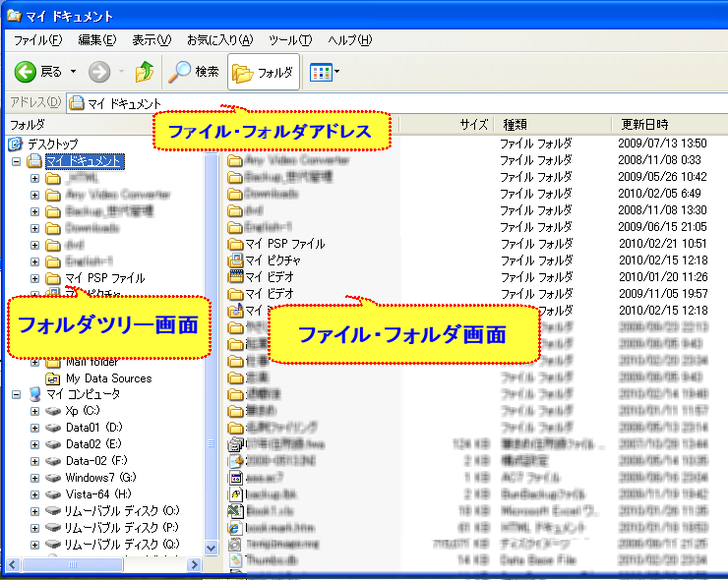Expand the Windows7 (G:) drive node
728x580 pixels.
[x=35, y=478]
